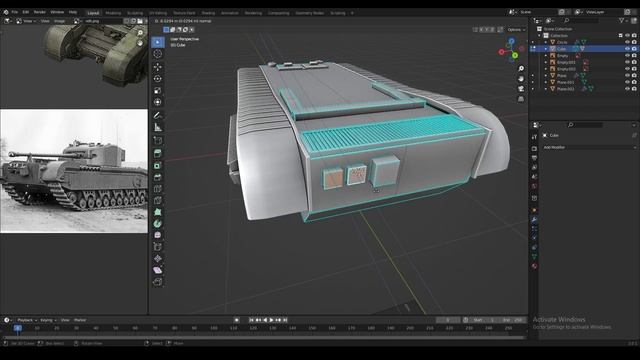The image size is (640, 360).
Task: Open the Tool settings tab in Properties
Action: point(534,137)
